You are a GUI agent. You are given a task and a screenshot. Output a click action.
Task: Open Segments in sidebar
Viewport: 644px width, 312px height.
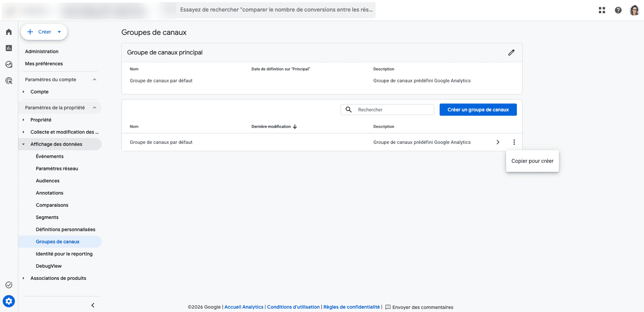(x=47, y=217)
